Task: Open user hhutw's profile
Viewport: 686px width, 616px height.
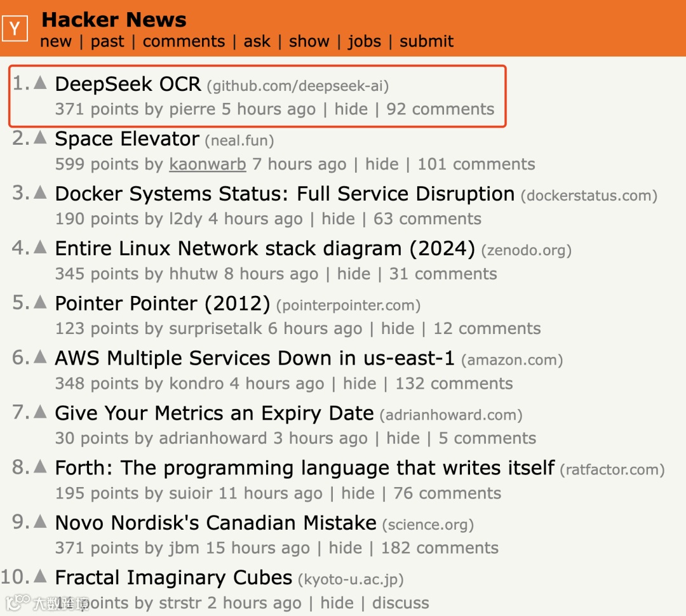Action: click(x=193, y=274)
